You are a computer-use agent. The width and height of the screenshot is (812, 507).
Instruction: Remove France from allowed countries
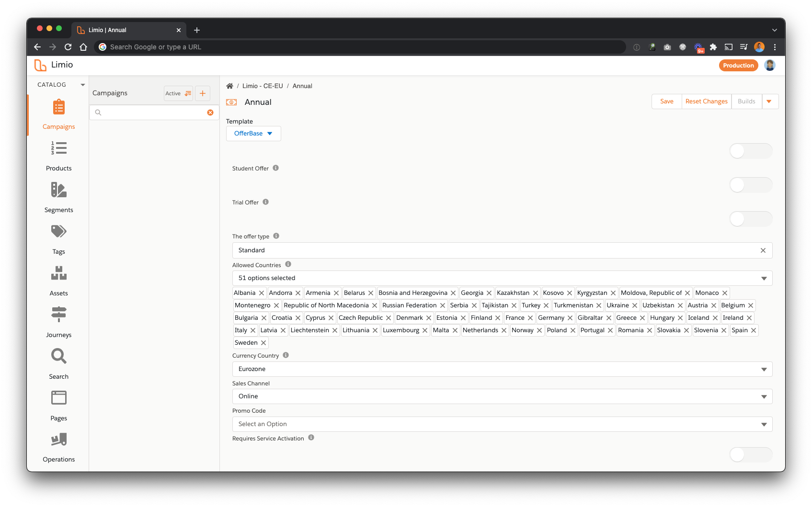pyautogui.click(x=530, y=318)
